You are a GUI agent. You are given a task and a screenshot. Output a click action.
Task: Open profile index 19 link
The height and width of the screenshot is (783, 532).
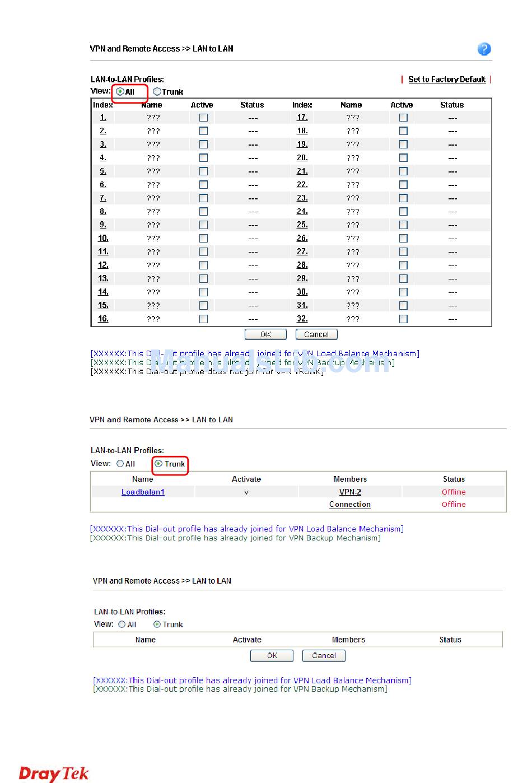302,144
